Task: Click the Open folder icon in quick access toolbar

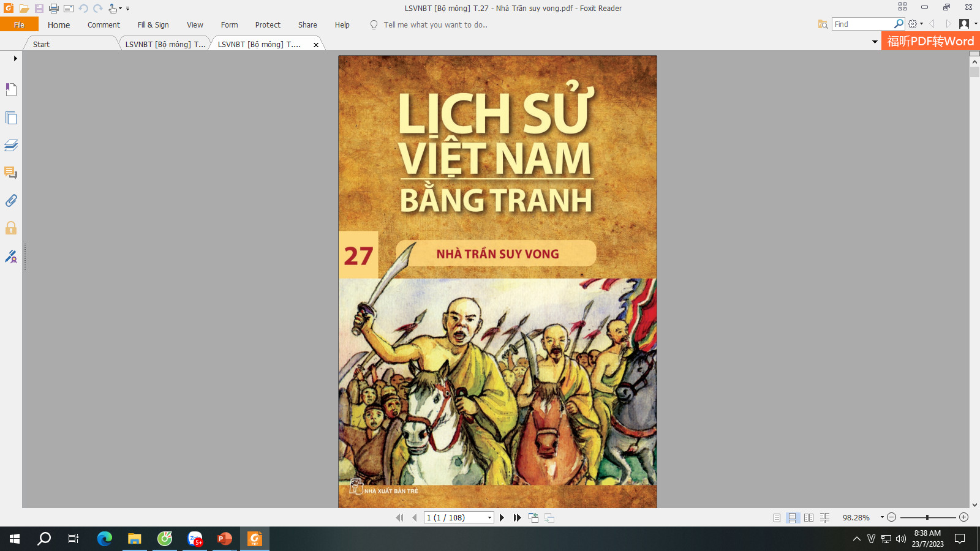Action: click(24, 9)
